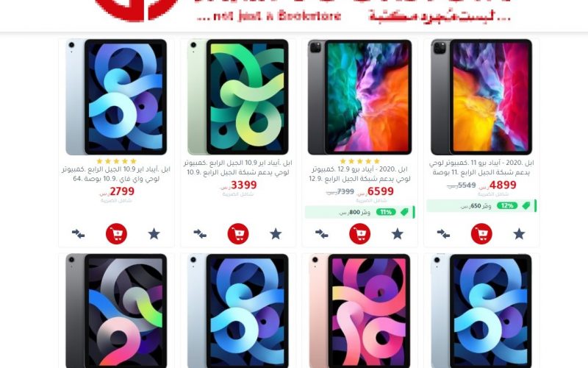The height and width of the screenshot is (368, 588).
Task: Favorite the 3399 green iPad Air
Action: pyautogui.click(x=276, y=234)
